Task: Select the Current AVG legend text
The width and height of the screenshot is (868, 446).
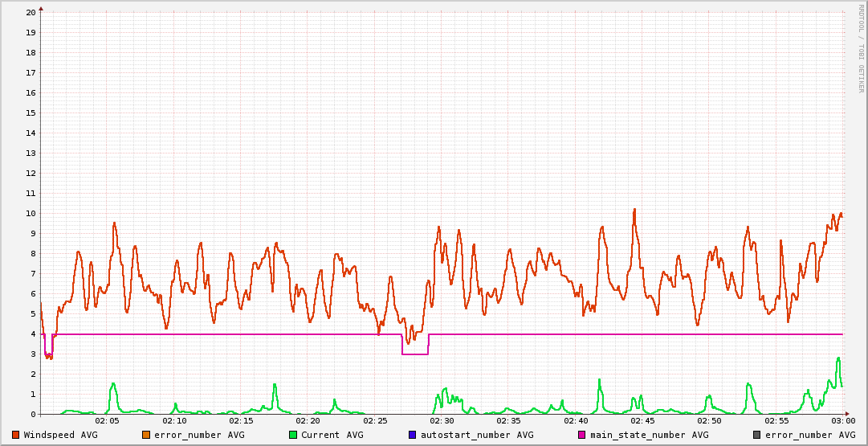Action: click(332, 435)
